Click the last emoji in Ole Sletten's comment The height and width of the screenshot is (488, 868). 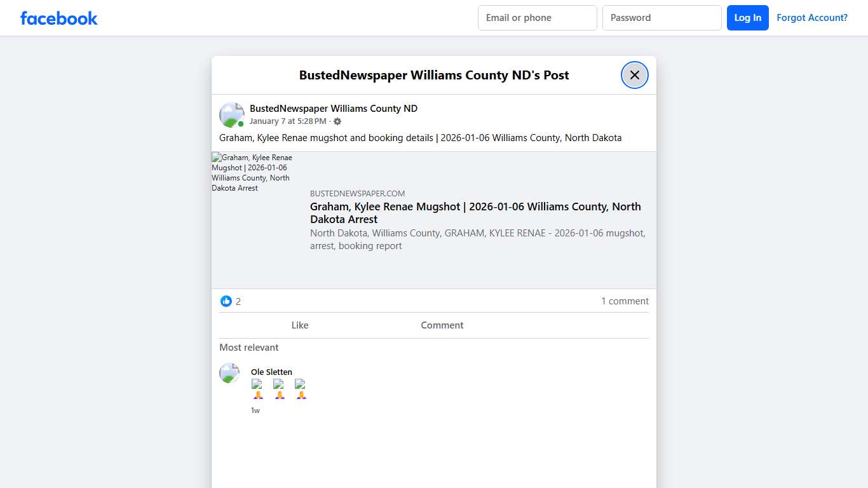pyautogui.click(x=301, y=389)
